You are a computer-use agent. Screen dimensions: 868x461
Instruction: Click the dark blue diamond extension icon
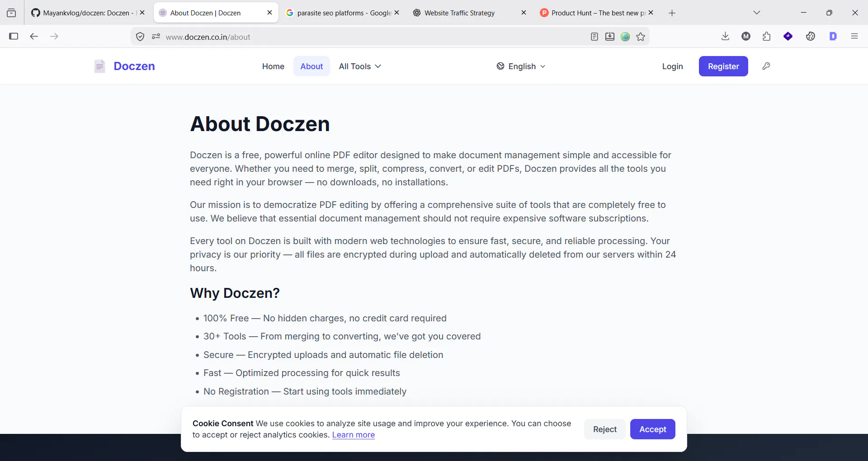pyautogui.click(x=788, y=36)
